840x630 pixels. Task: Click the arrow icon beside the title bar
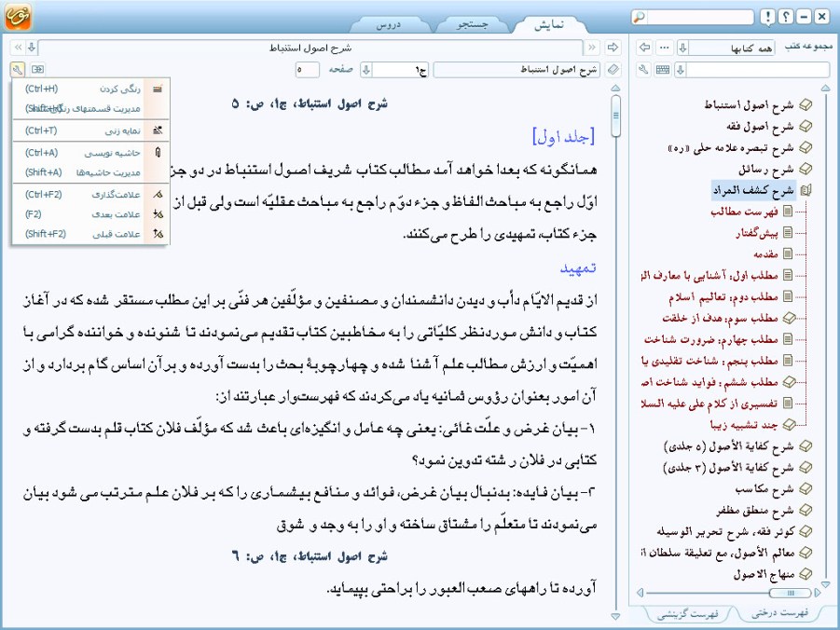click(613, 48)
